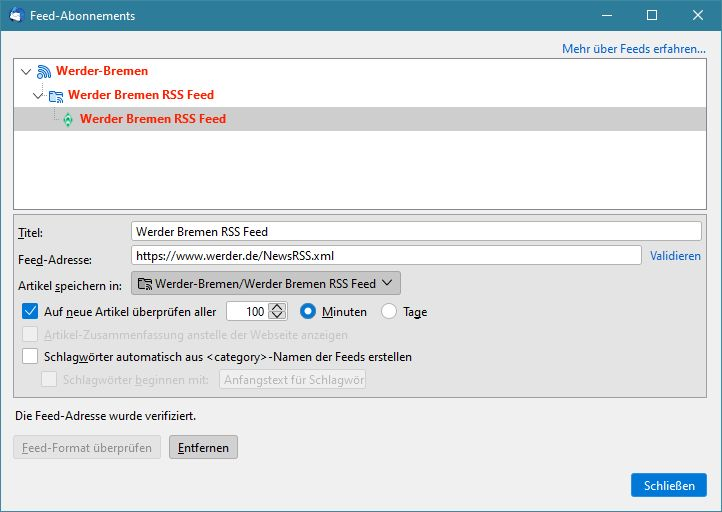The image size is (722, 512).
Task: Open the Artikel speichern in folder dropdown
Action: 266,283
